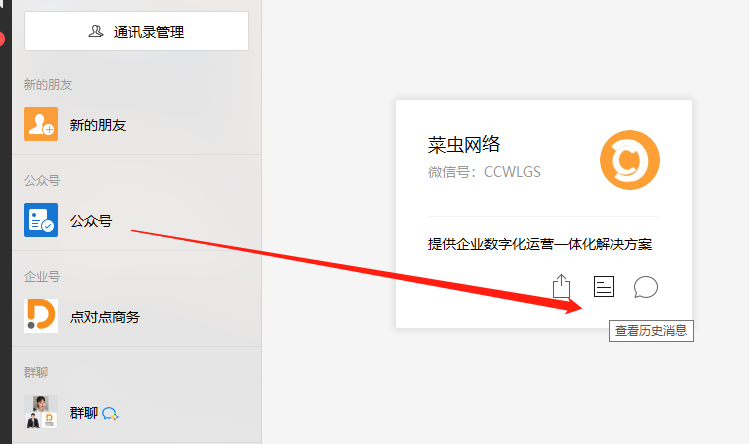Viewport: 749px width, 444px height.
Task: Click the blue chat bubble icon beside 群聊
Action: click(x=110, y=413)
